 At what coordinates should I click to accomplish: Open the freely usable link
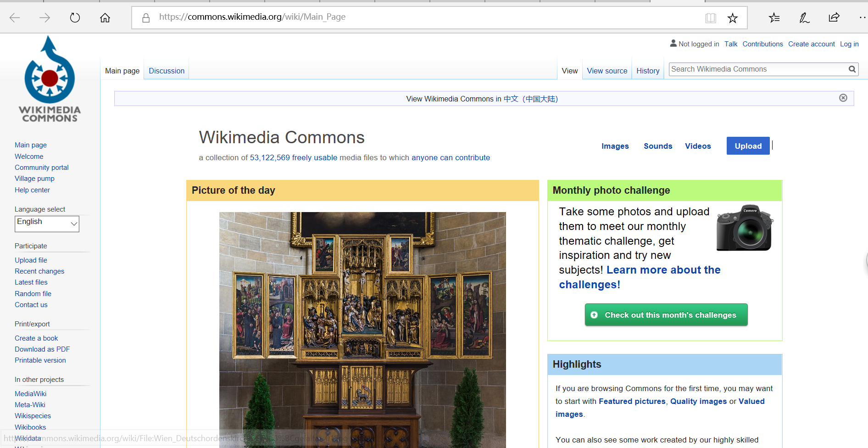[315, 157]
